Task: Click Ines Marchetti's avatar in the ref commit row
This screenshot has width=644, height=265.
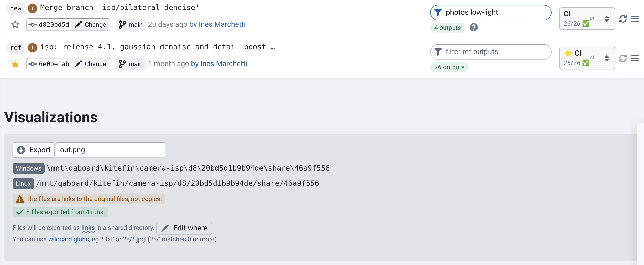Action: (33, 48)
